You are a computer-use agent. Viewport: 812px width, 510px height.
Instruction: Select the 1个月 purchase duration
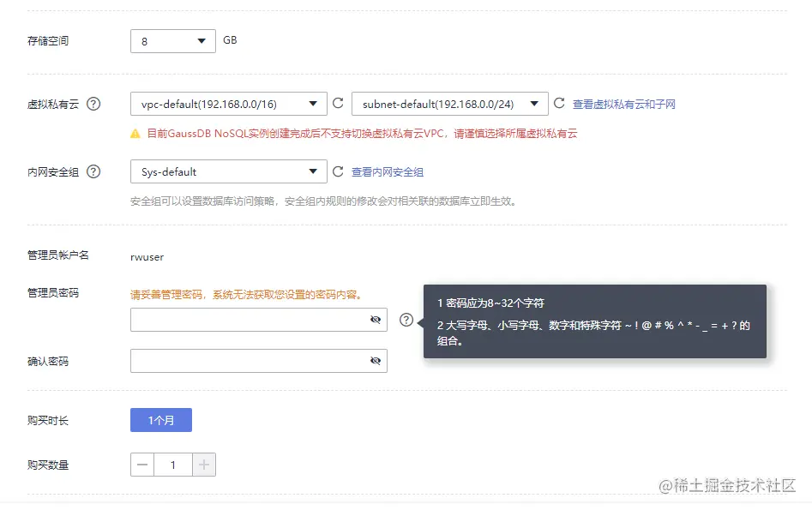coord(161,420)
